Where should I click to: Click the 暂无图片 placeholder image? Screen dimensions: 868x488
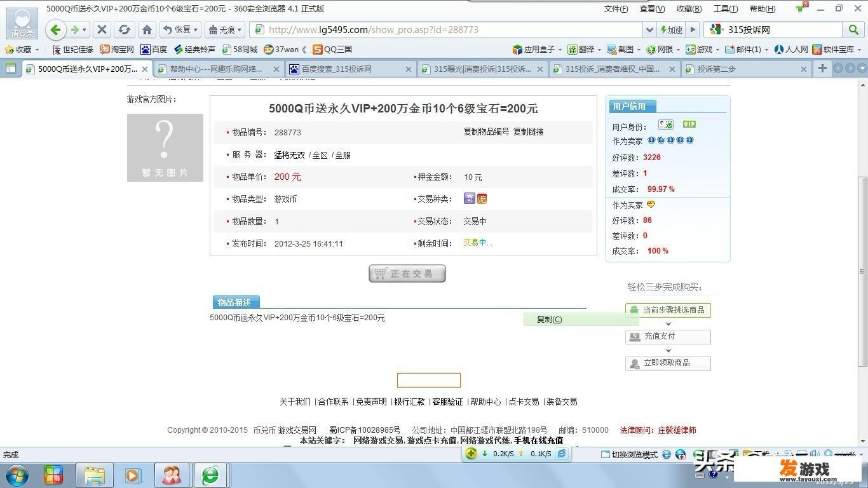pos(165,147)
